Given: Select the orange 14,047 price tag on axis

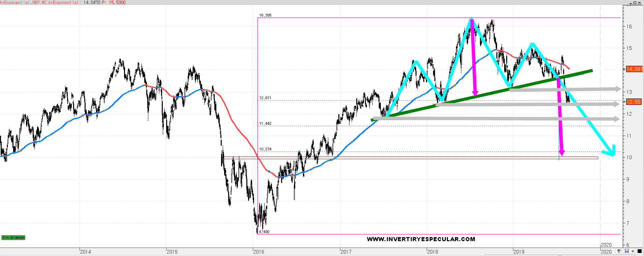Looking at the screenshot, I should point(634,69).
